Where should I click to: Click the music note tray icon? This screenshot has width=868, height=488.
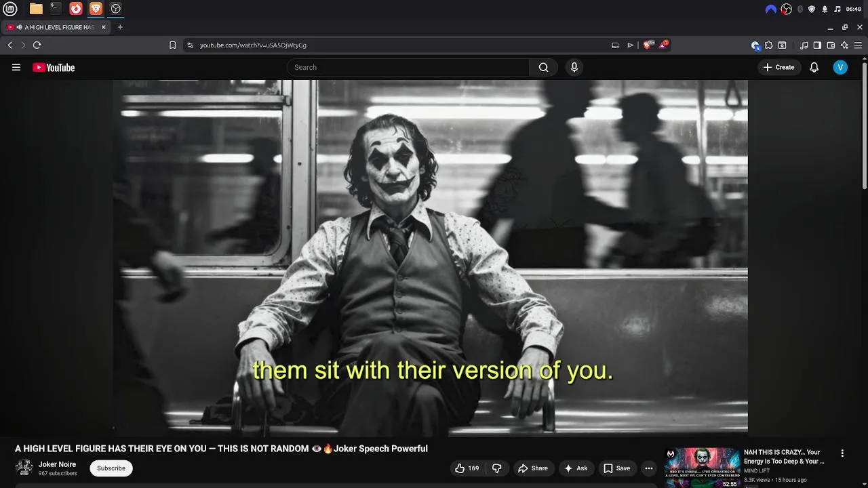tap(837, 9)
